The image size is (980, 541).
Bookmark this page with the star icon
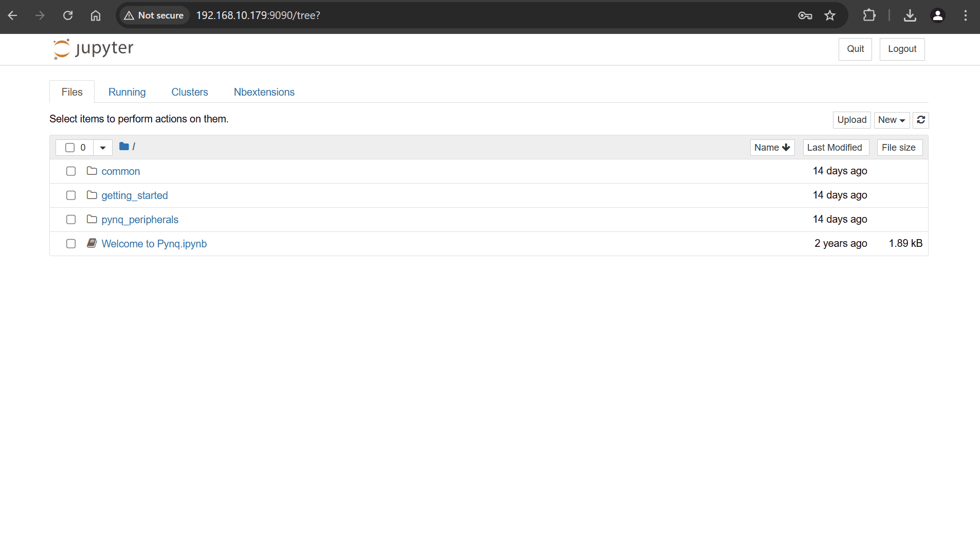830,15
